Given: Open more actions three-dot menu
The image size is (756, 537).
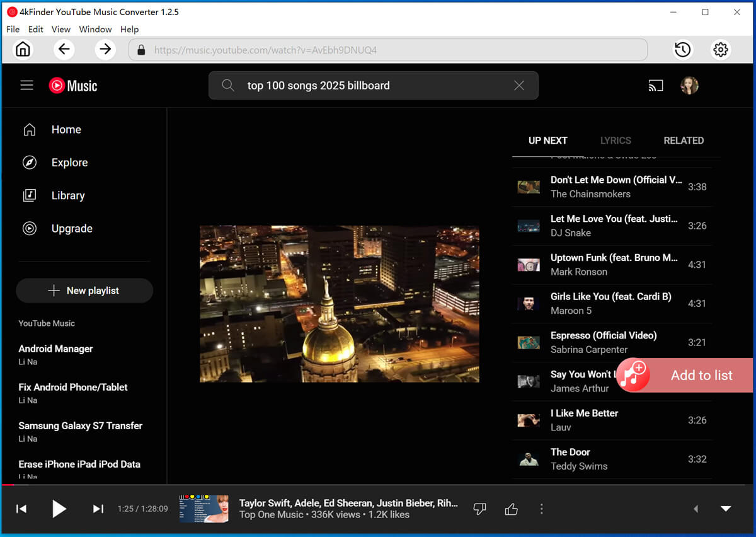Looking at the screenshot, I should point(542,509).
